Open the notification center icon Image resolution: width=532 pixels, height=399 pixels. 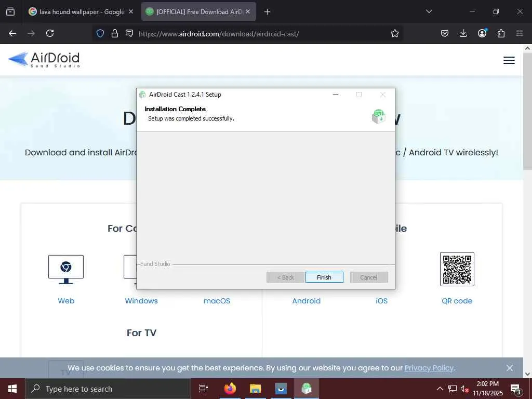pyautogui.click(x=516, y=389)
